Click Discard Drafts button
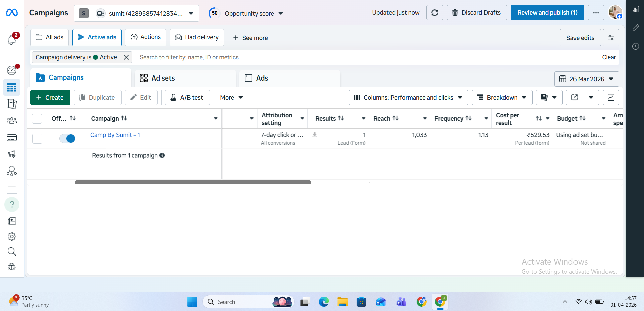Screen dimensions: 644x311 (477, 13)
